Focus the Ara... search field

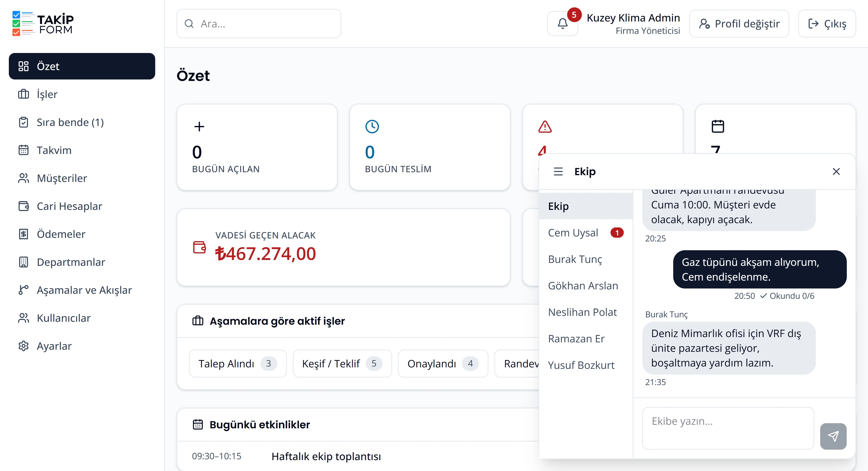tap(259, 24)
